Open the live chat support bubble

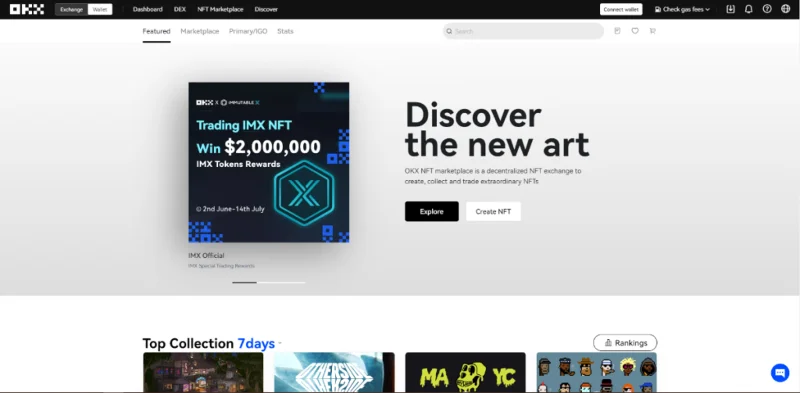click(x=780, y=373)
